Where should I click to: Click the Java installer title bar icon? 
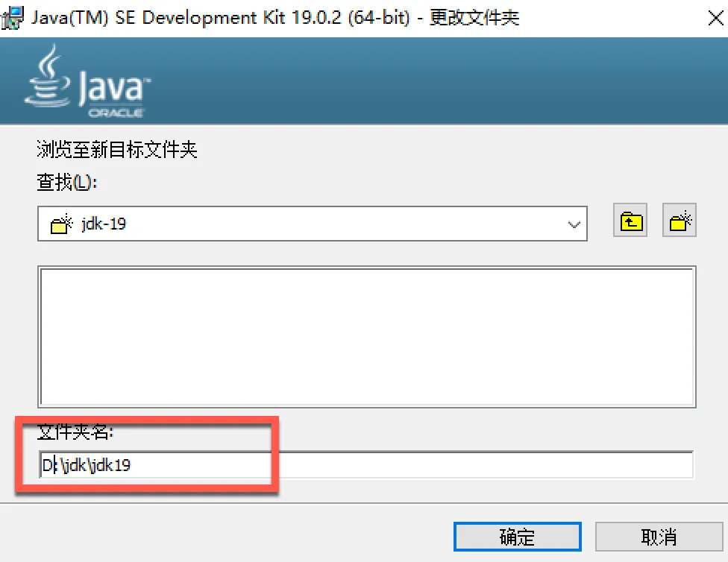[13, 19]
